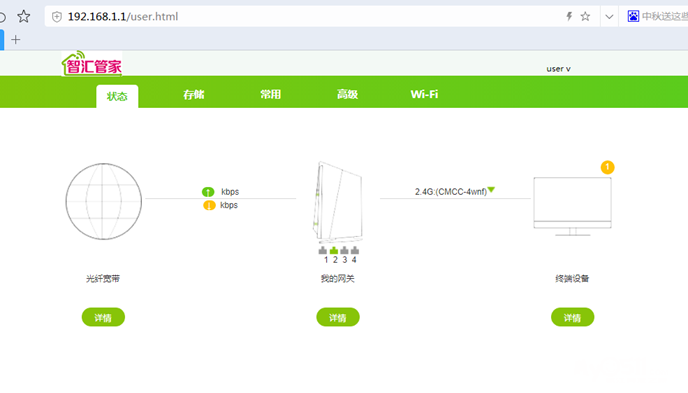Click the gateway router device image
Image resolution: width=688 pixels, height=393 pixels.
[337, 202]
